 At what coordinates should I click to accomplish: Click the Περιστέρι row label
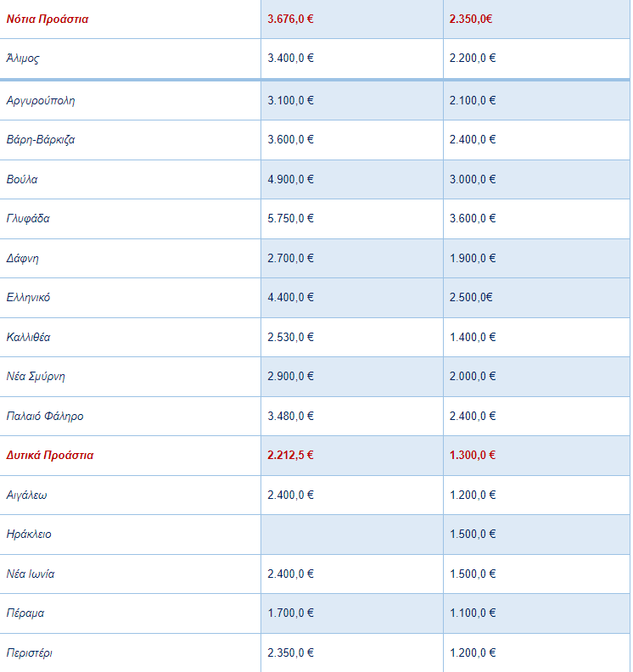pyautogui.click(x=29, y=653)
